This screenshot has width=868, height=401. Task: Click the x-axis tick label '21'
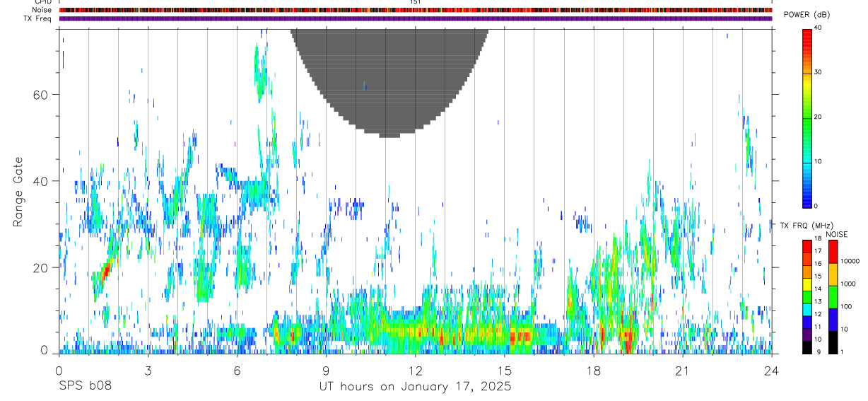pos(682,371)
